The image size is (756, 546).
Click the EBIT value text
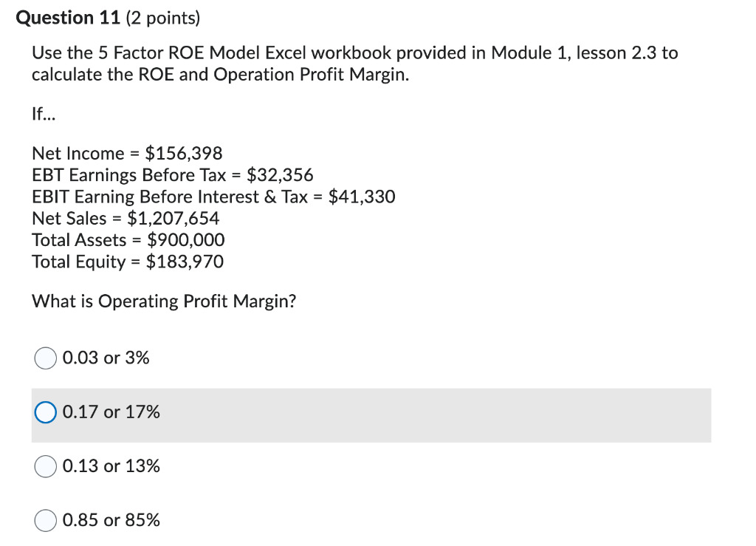213,197
